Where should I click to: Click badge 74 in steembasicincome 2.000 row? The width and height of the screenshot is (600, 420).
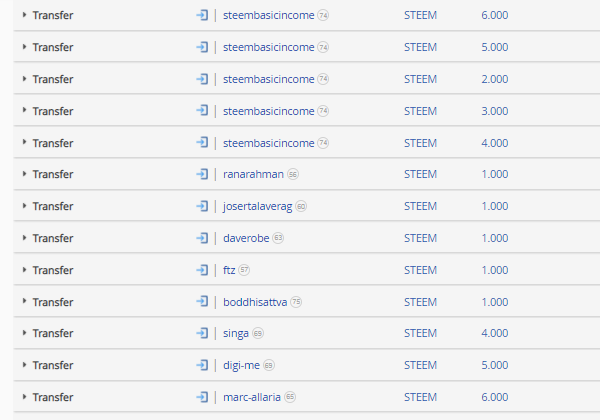click(323, 79)
